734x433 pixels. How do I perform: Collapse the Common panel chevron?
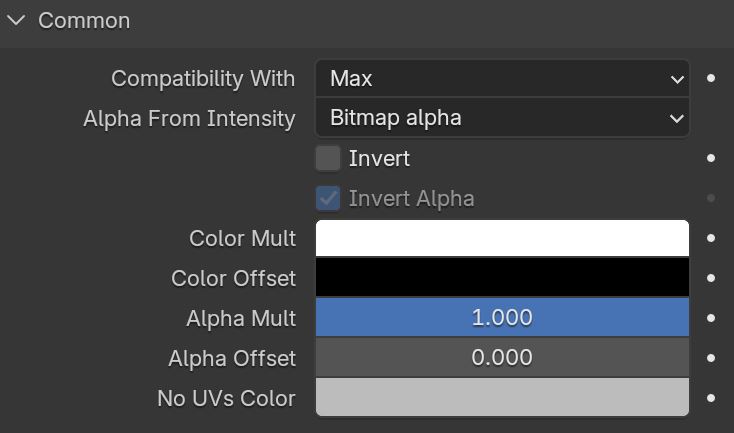(x=16, y=21)
